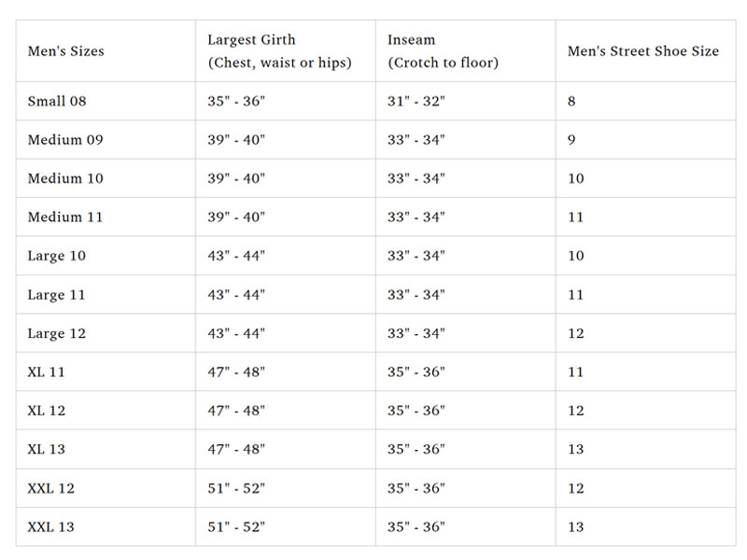Click the shoe size 8 cell
Screen dimensions: 747x560
tap(571, 101)
